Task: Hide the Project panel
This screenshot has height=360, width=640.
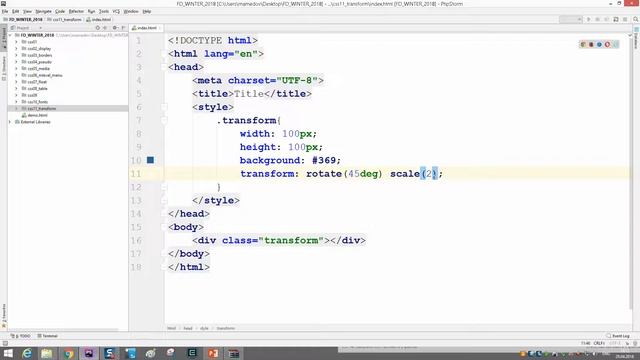Action: pyautogui.click(x=123, y=28)
